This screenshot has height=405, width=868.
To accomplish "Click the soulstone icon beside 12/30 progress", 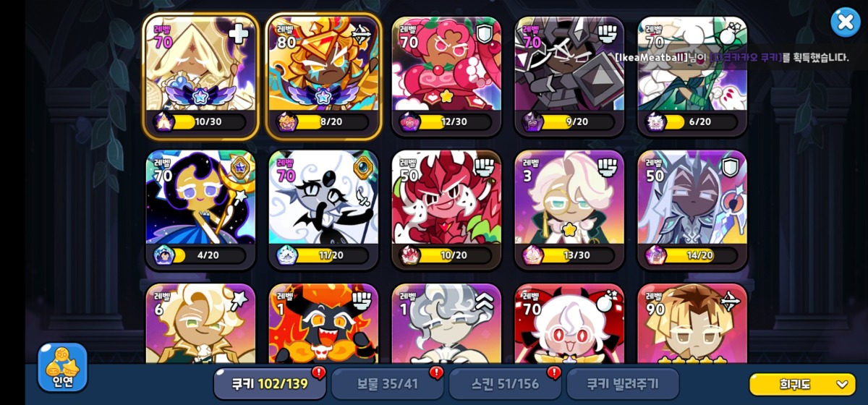I will click(409, 121).
